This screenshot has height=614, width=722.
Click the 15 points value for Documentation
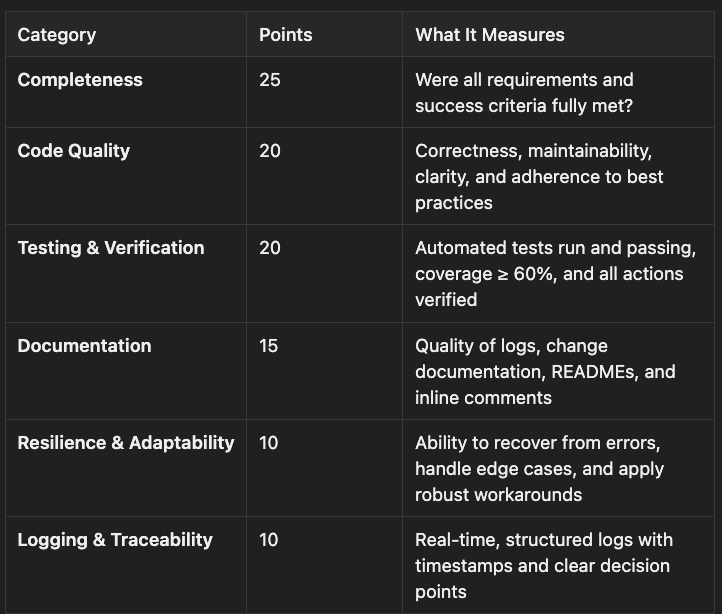coord(268,346)
